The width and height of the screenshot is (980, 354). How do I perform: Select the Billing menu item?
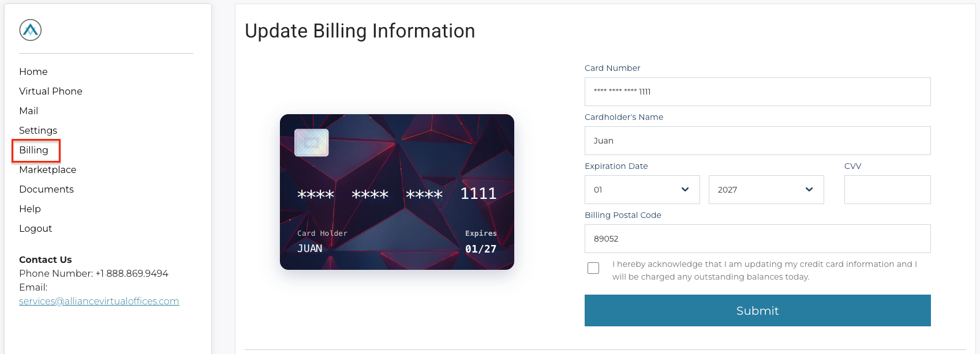(x=34, y=150)
